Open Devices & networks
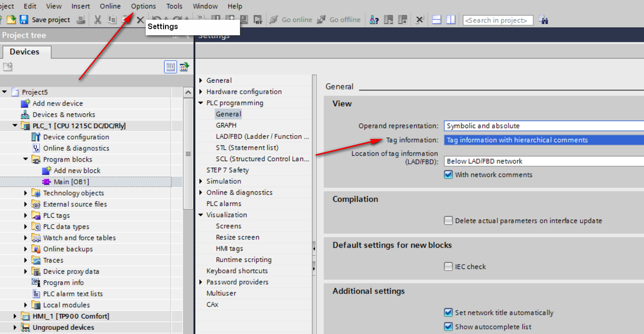Viewport: 644px width, 334px height. click(x=63, y=114)
